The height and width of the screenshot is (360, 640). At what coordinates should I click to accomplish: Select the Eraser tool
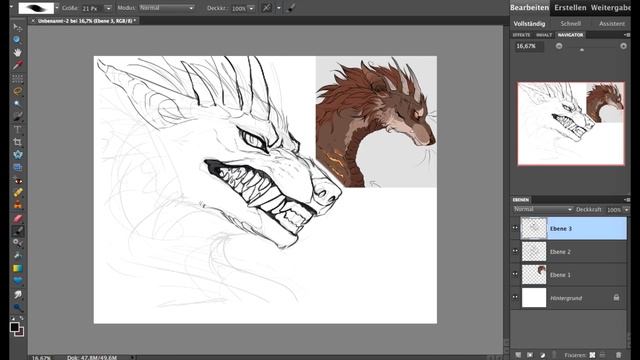[x=17, y=218]
